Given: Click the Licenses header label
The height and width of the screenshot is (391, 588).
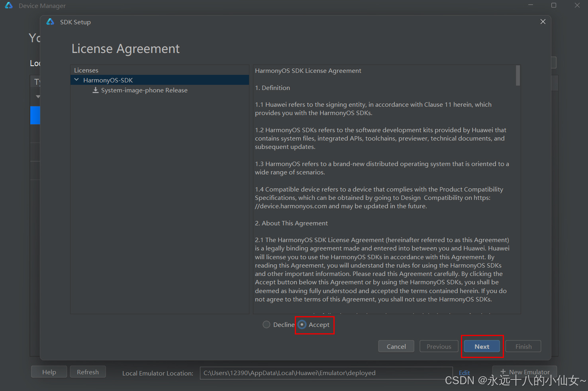Looking at the screenshot, I should pyautogui.click(x=86, y=70).
